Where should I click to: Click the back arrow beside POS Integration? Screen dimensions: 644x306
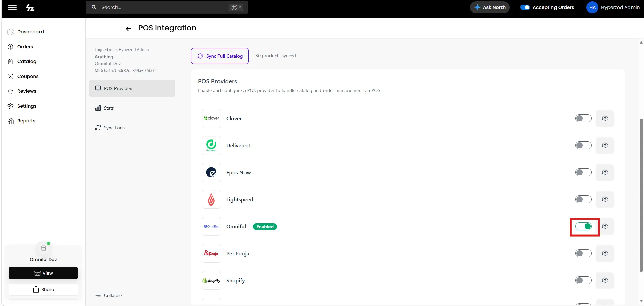click(x=128, y=29)
